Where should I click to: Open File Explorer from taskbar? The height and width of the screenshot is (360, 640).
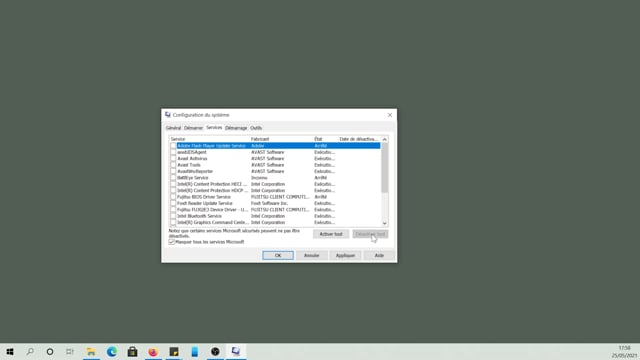(x=91, y=351)
